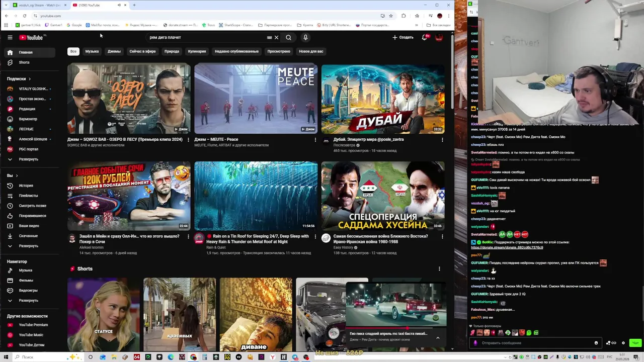The width and height of the screenshot is (644, 362).
Task: Open options menu for Джем – MEUTE - Peace
Action: (315, 140)
